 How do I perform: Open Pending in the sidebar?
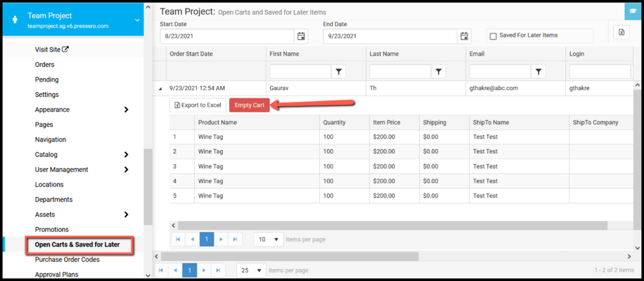(x=47, y=80)
